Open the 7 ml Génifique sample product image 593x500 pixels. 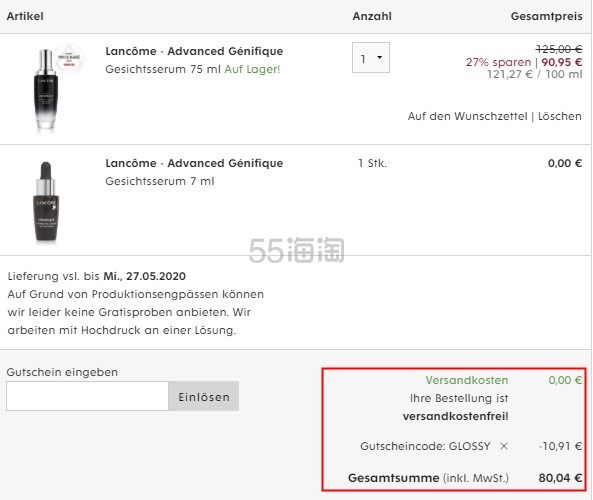(x=46, y=202)
